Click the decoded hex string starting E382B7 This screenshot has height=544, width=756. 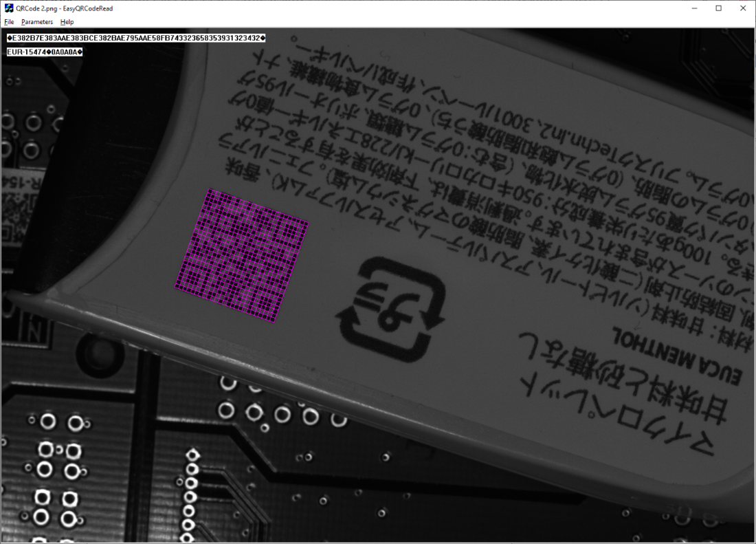click(x=136, y=38)
